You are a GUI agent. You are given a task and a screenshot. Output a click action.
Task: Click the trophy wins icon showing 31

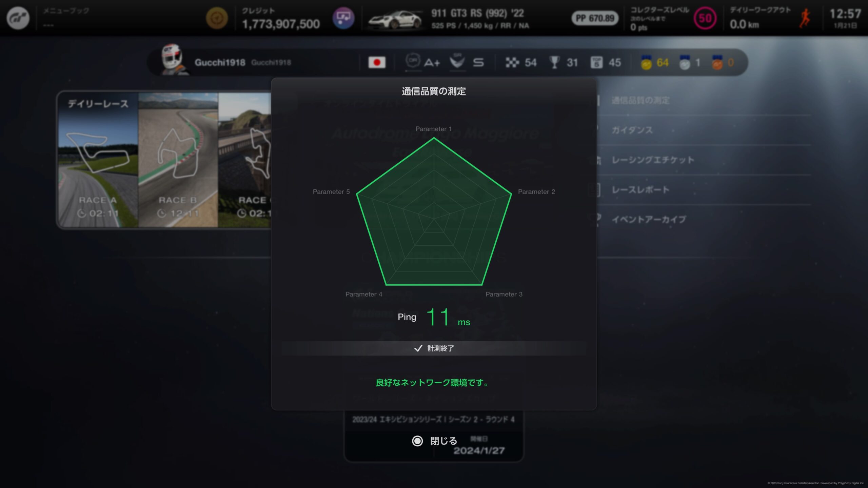coord(554,62)
